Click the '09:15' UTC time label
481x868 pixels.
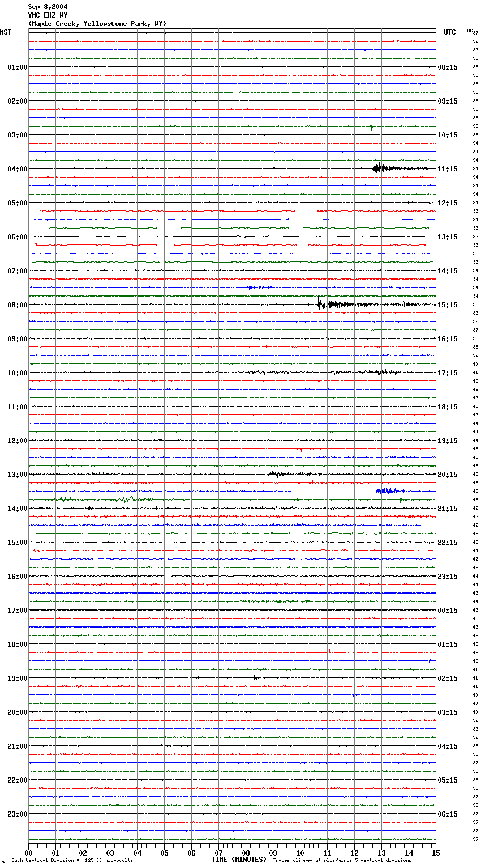(x=448, y=101)
